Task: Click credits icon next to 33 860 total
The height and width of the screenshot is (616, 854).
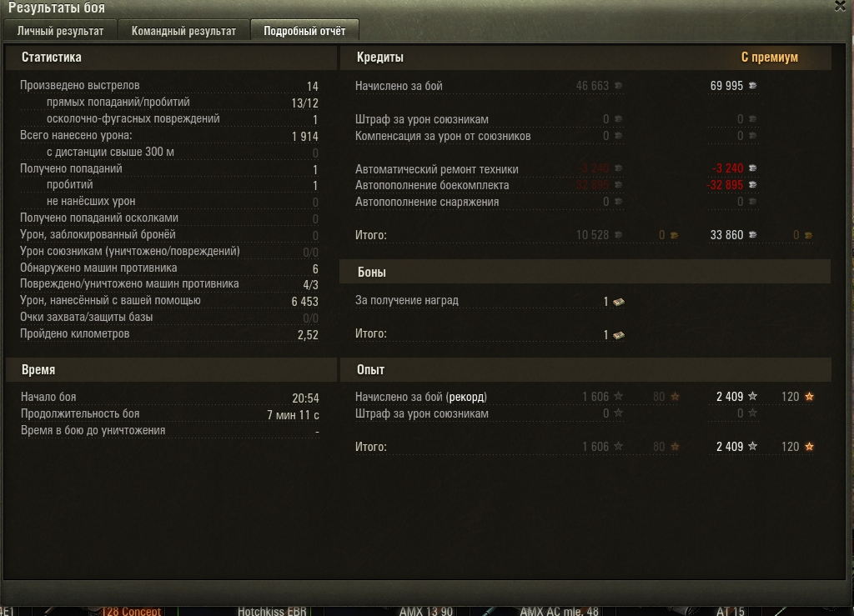Action: coord(753,234)
